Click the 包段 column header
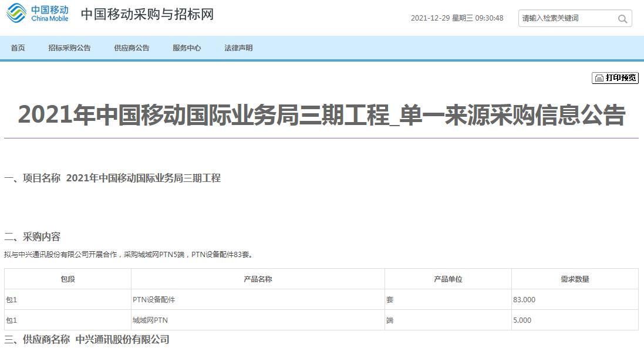This screenshot has height=358, width=644. [68, 279]
